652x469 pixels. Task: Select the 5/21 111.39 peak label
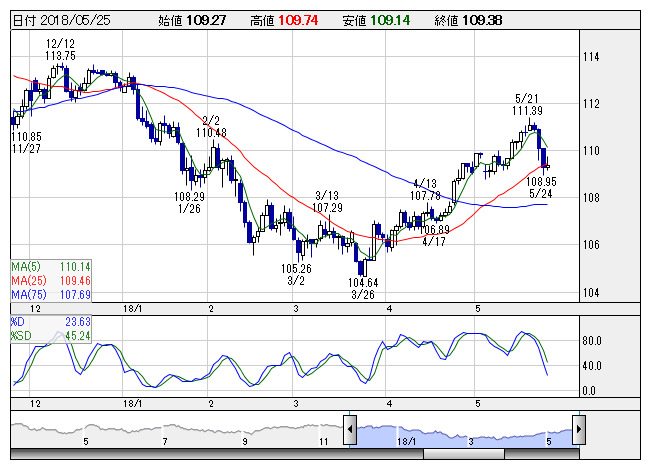(527, 105)
